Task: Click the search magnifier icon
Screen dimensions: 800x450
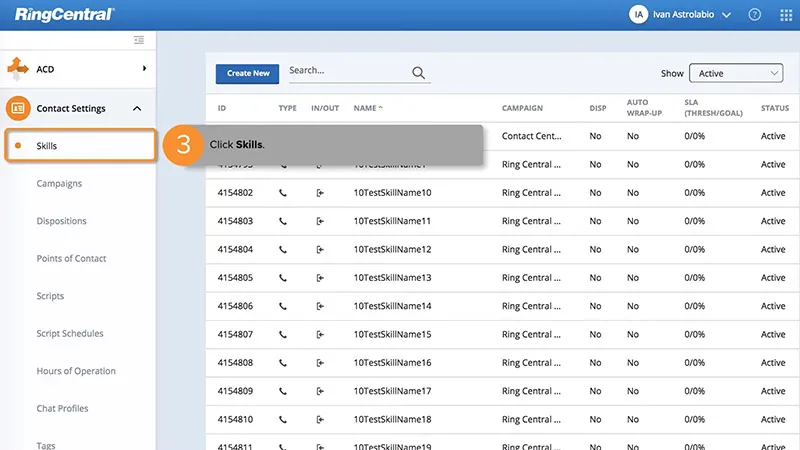Action: click(x=418, y=73)
